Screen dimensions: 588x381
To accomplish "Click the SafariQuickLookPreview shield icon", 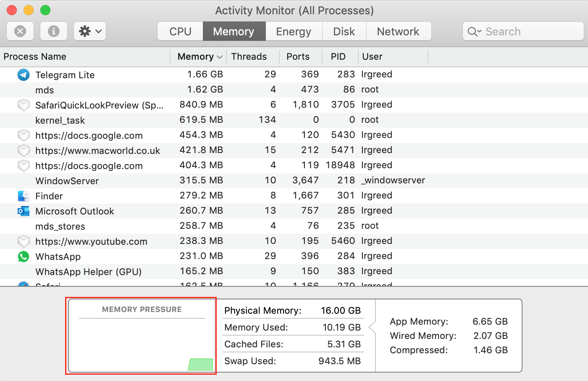I will point(24,105).
